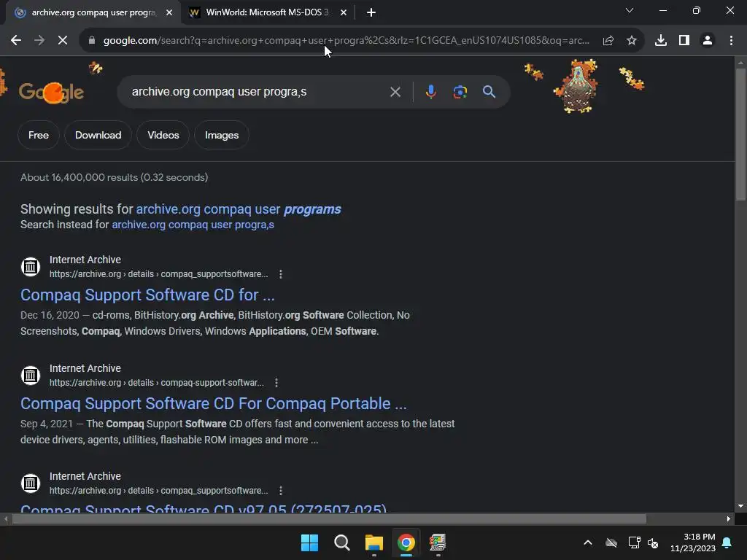Image resolution: width=747 pixels, height=560 pixels.
Task: Open the tab search dropdown
Action: [630, 10]
